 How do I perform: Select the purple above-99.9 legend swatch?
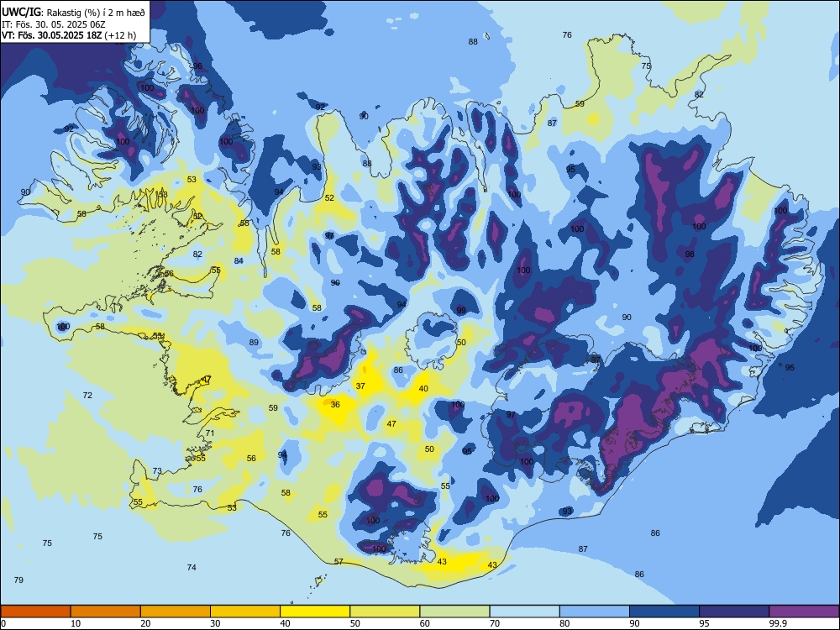(804, 612)
